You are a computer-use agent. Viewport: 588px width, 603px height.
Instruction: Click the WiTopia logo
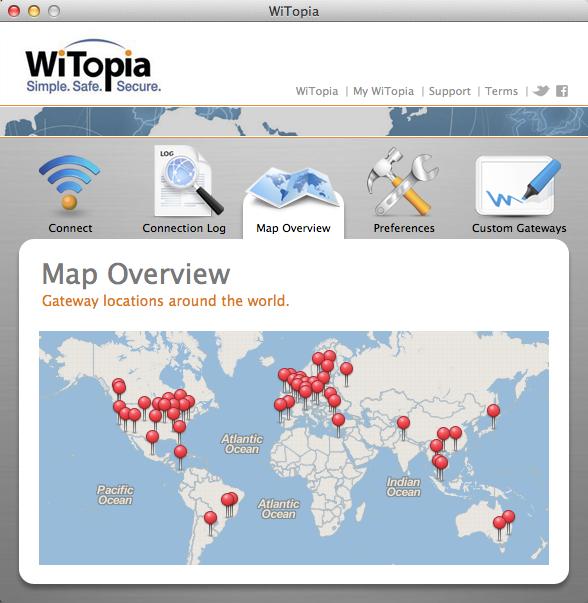coord(93,66)
